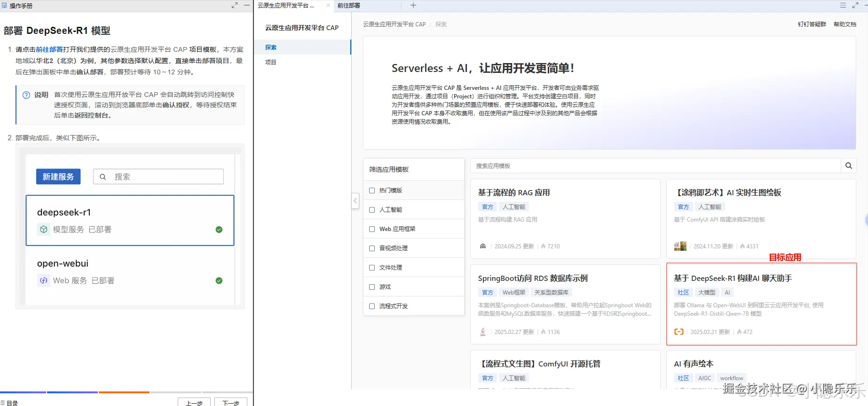
Task: Click the 关系型数据库 tag on SpringBoot card
Action: pyautogui.click(x=551, y=293)
